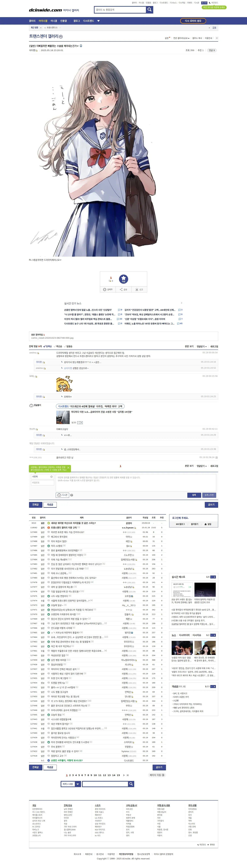247x868 pixels.
Task: Click next arrow on 실시간 베스트 1/8
Action: (214, 577)
